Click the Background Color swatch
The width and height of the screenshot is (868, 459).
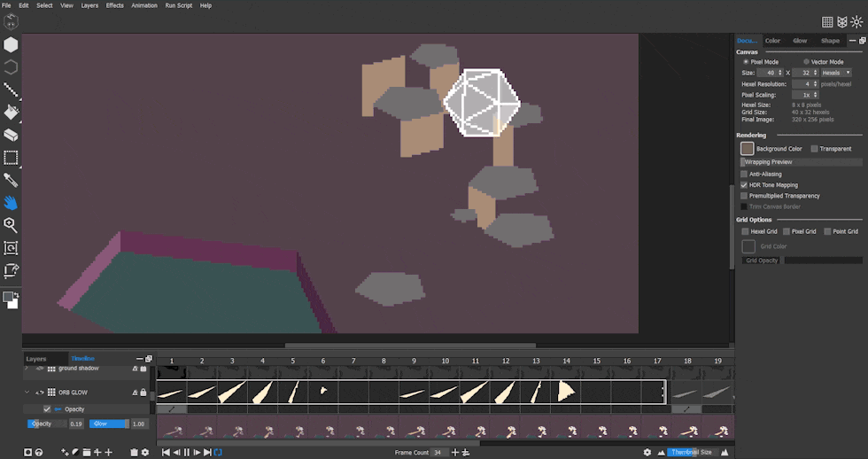[x=748, y=149]
